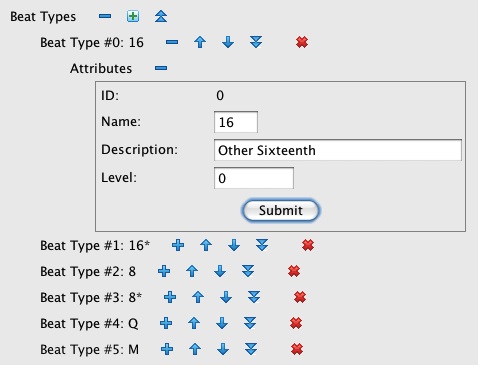Delete Beat Type #4: Q
The height and width of the screenshot is (365, 478).
tap(296, 323)
